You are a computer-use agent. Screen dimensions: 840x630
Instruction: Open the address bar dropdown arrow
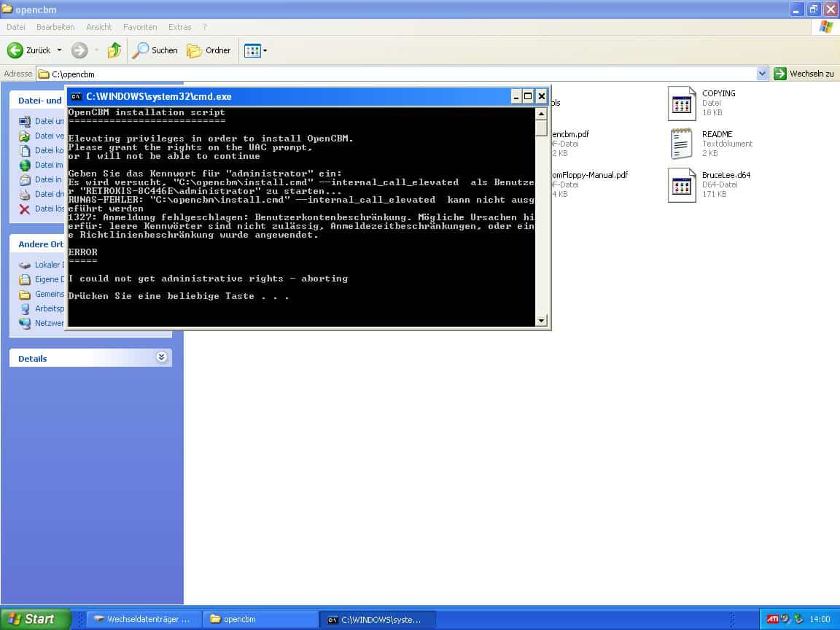[x=762, y=74]
